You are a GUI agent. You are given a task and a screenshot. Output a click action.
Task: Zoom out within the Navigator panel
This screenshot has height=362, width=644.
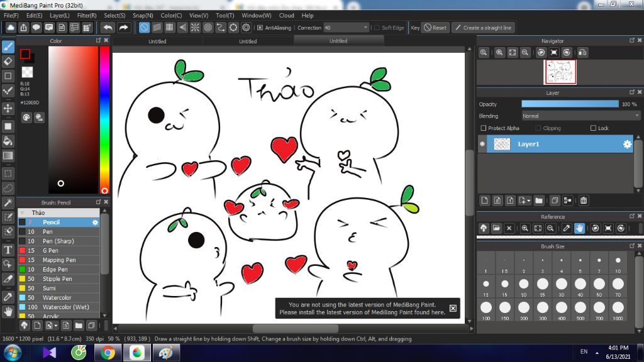click(x=525, y=53)
